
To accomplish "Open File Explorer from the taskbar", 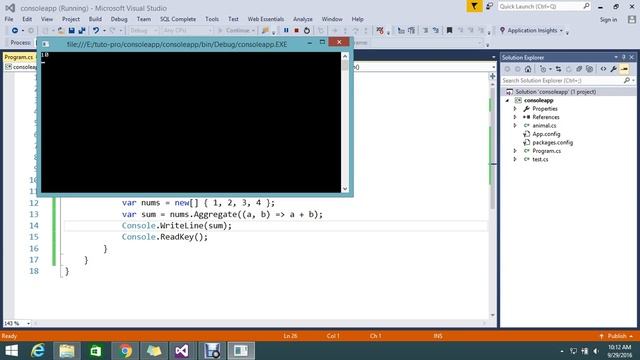I will click(67, 351).
